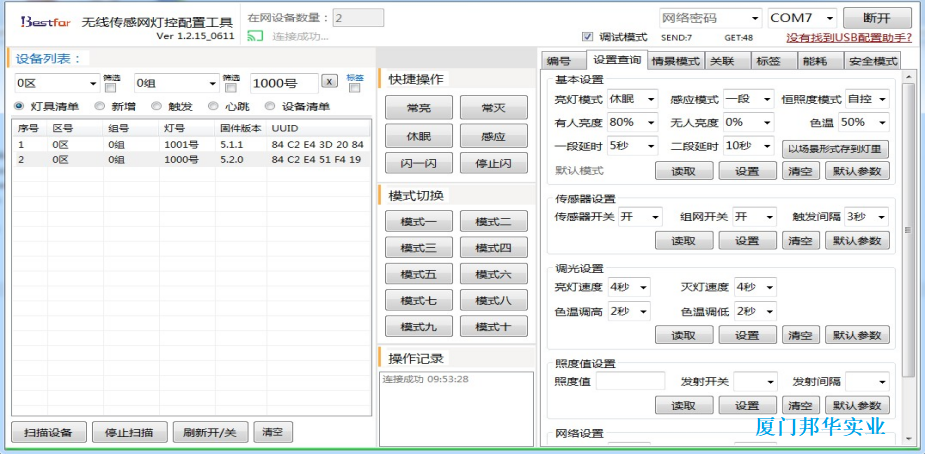The width and height of the screenshot is (926, 454).
Task: Click 读取 in 基本设置 section
Action: pyautogui.click(x=684, y=171)
